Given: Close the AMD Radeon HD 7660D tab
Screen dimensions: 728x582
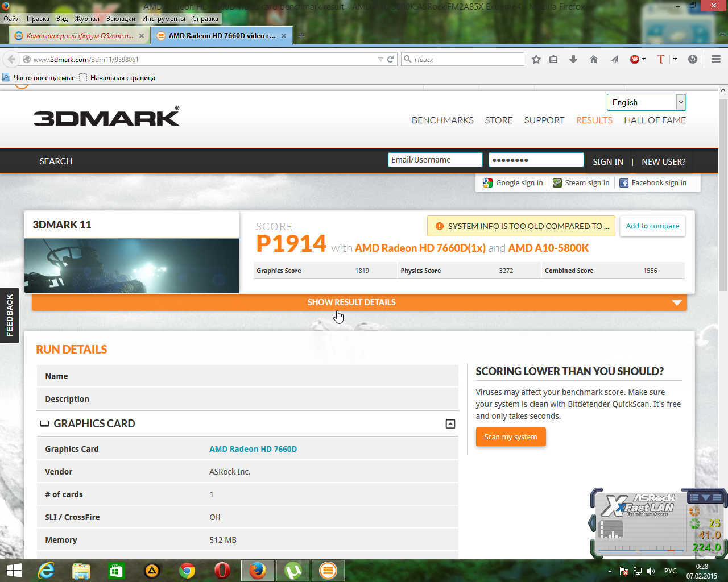Looking at the screenshot, I should [284, 36].
